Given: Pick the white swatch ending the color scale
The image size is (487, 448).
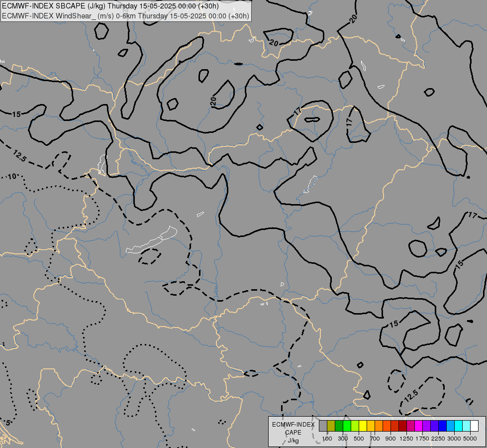Looking at the screenshot, I should 474,426.
